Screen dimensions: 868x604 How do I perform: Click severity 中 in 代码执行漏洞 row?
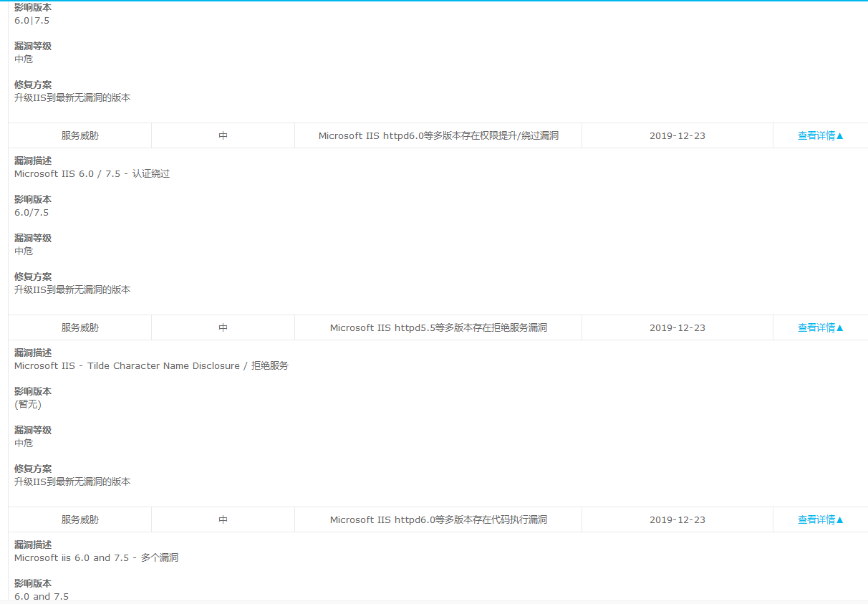tap(223, 519)
